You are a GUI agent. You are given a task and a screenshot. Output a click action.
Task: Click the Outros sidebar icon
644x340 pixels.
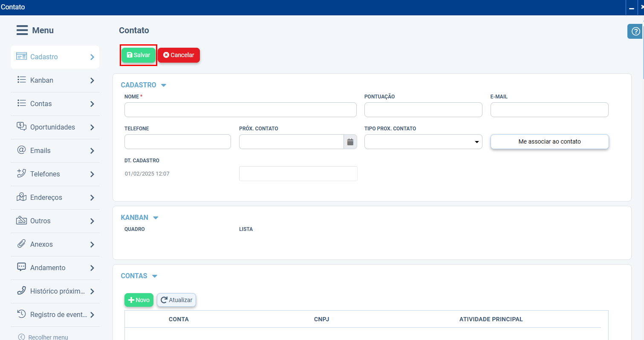pos(22,221)
